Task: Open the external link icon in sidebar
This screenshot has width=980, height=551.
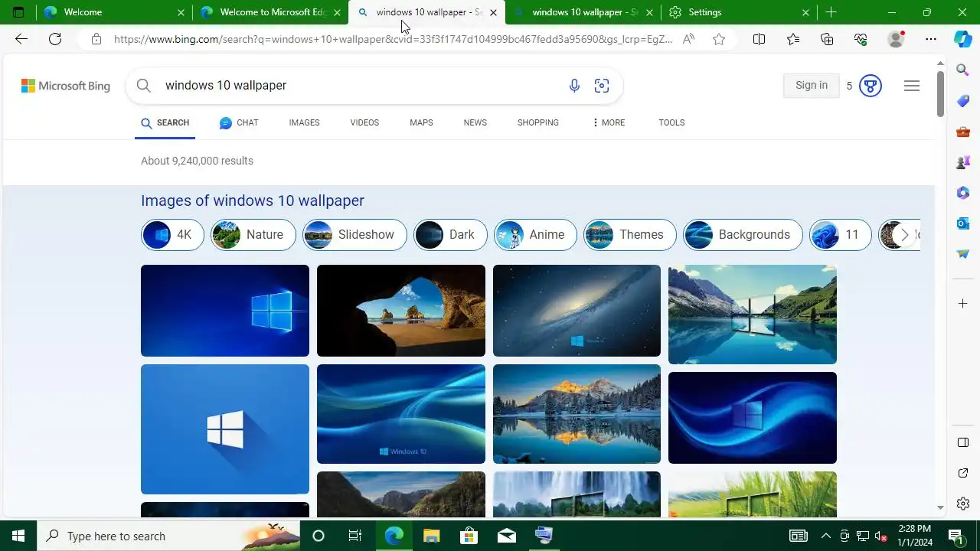Action: (x=963, y=473)
